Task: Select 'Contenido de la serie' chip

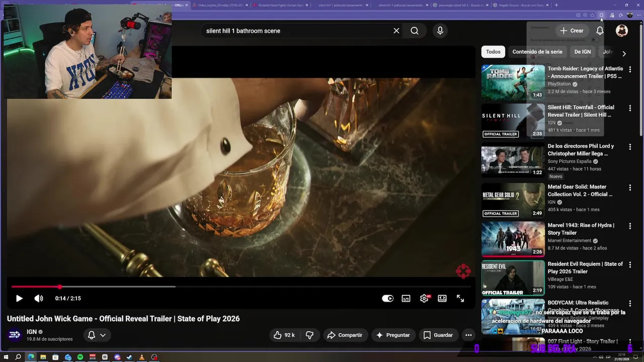Action: click(537, 52)
